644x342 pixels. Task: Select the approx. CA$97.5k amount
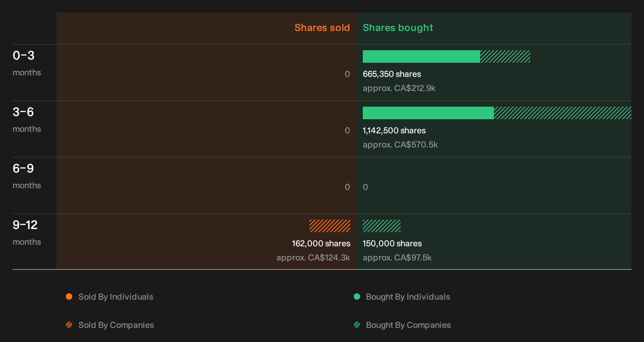click(397, 258)
